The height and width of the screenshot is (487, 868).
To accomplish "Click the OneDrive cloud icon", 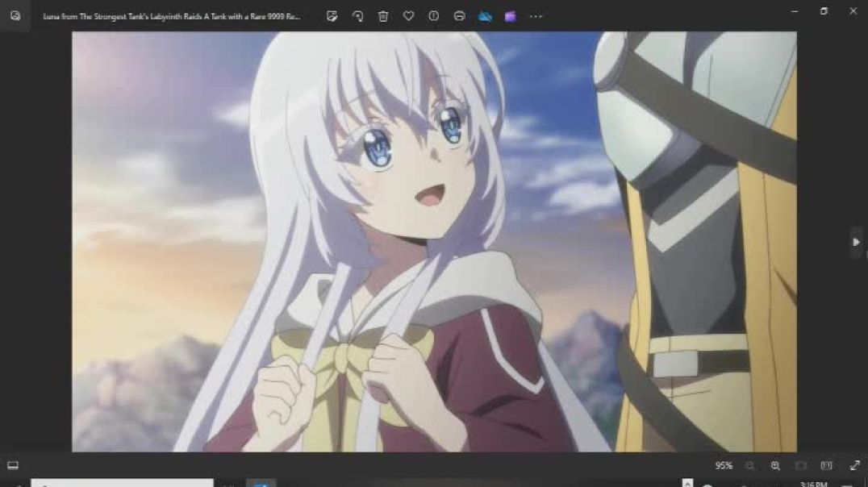I will [485, 16].
